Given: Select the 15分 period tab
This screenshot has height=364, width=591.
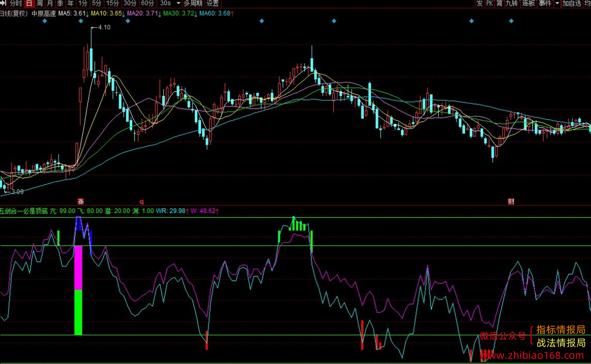Looking at the screenshot, I should (112, 3).
